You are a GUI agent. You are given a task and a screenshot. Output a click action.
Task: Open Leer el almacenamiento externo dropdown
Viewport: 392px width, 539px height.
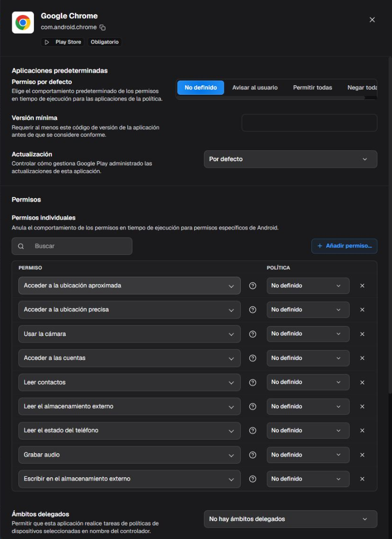(x=129, y=406)
